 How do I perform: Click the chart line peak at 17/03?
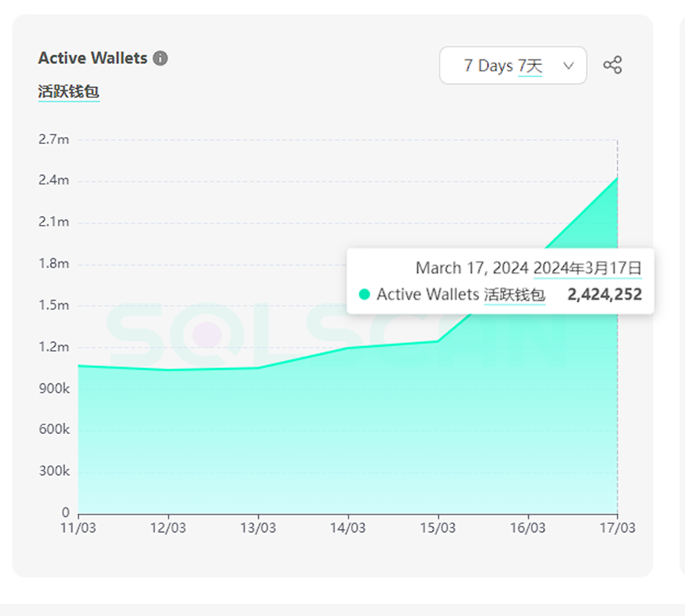click(617, 177)
